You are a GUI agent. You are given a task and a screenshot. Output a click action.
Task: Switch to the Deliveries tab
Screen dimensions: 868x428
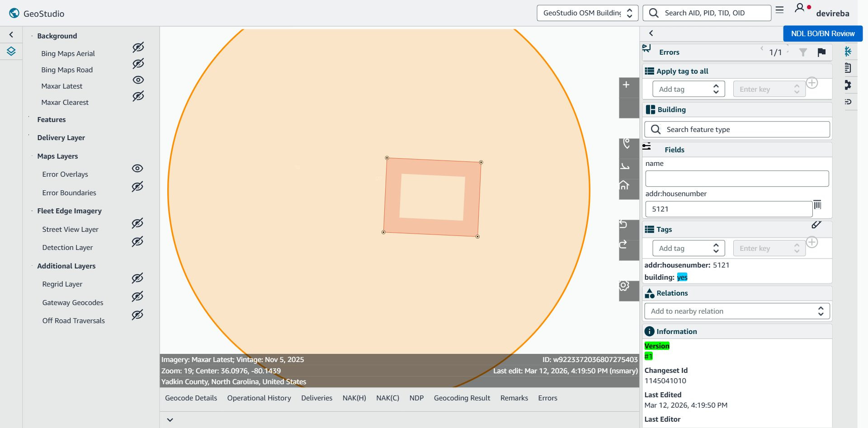click(316, 398)
